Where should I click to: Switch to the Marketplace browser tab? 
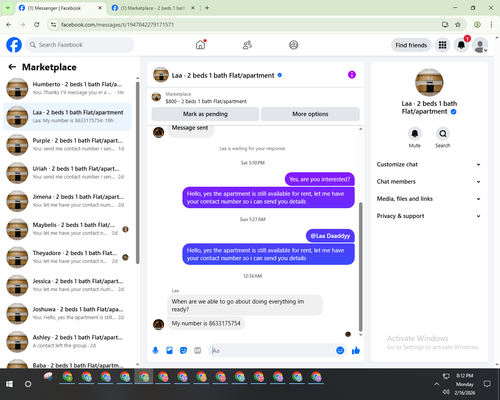click(x=153, y=8)
